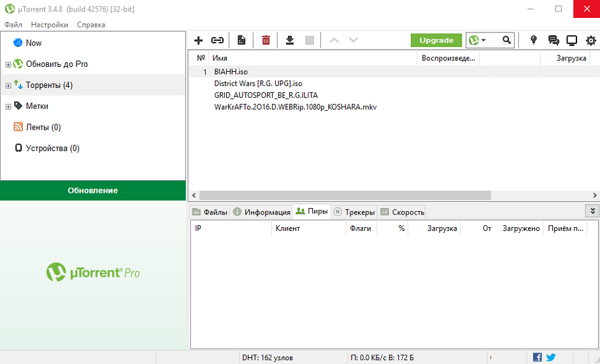Expand the Метки tree node

[x=8, y=107]
